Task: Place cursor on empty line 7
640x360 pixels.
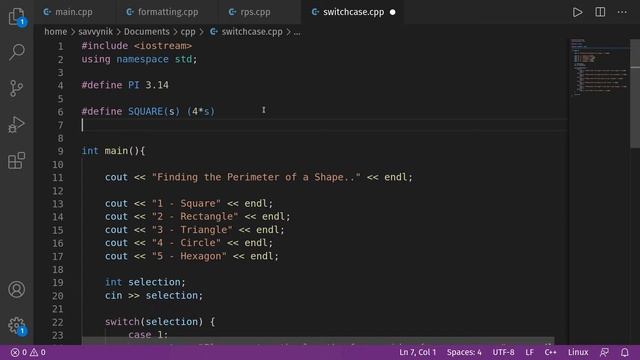Action: pos(324,125)
